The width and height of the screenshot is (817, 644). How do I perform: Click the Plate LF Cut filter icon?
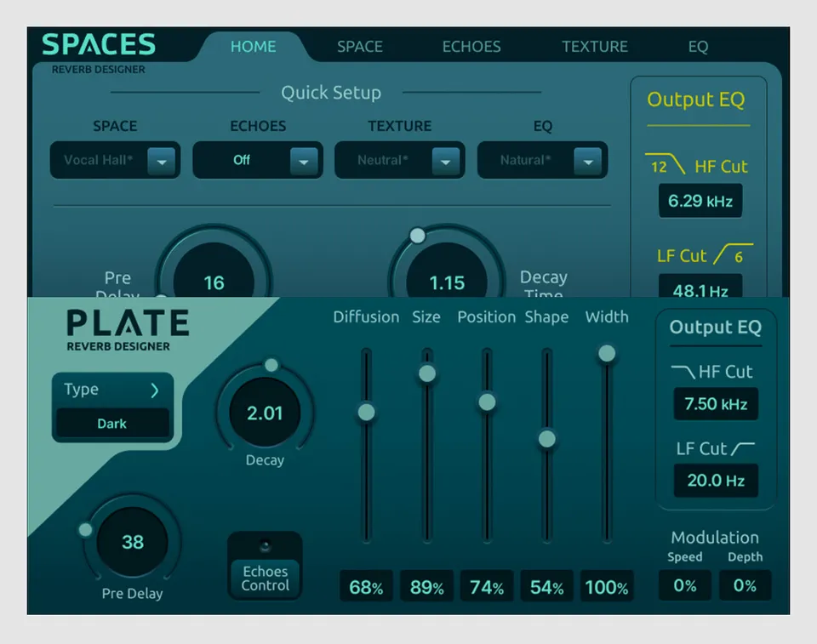(x=742, y=448)
